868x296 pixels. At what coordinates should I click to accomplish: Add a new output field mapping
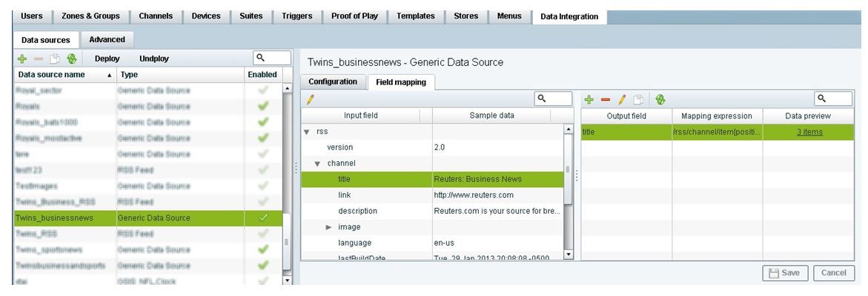click(x=589, y=99)
